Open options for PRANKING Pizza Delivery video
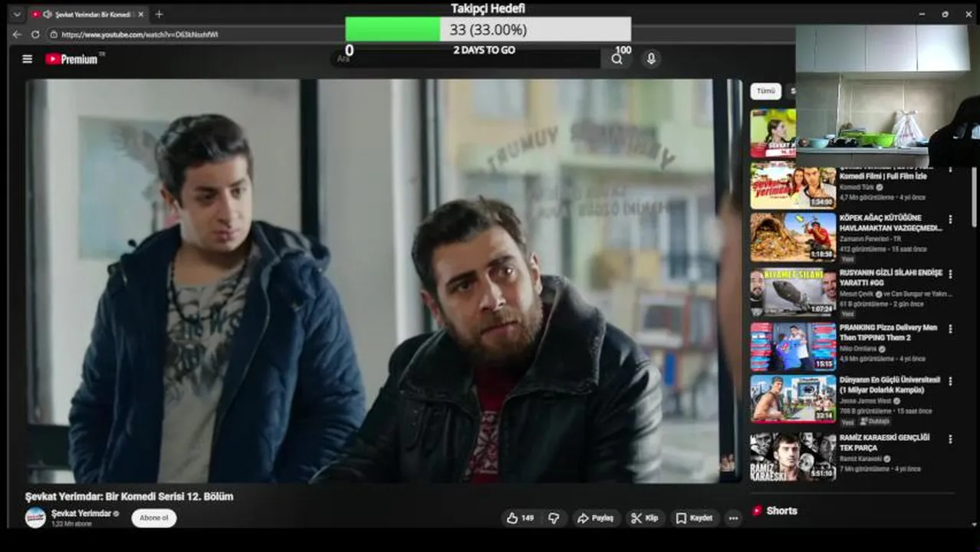This screenshot has height=552, width=980. [950, 329]
